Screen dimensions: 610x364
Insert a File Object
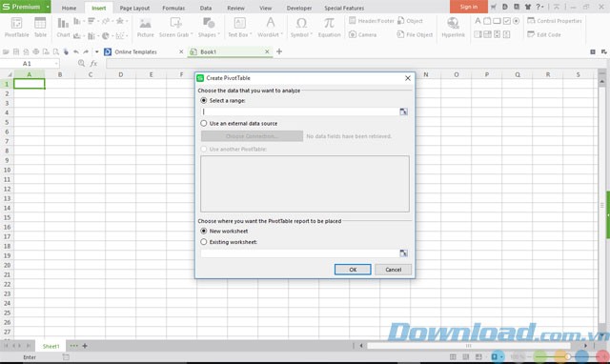(415, 34)
